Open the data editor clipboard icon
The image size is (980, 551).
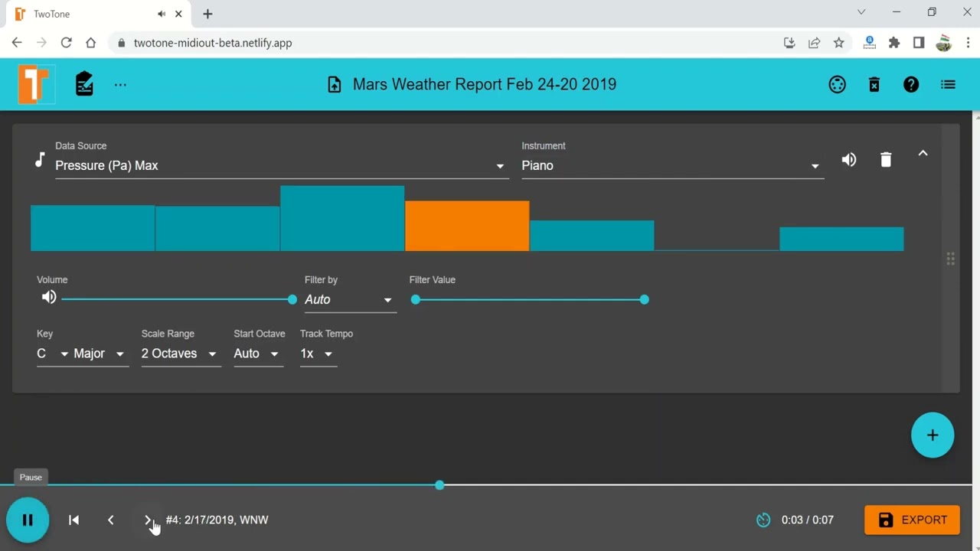[84, 84]
